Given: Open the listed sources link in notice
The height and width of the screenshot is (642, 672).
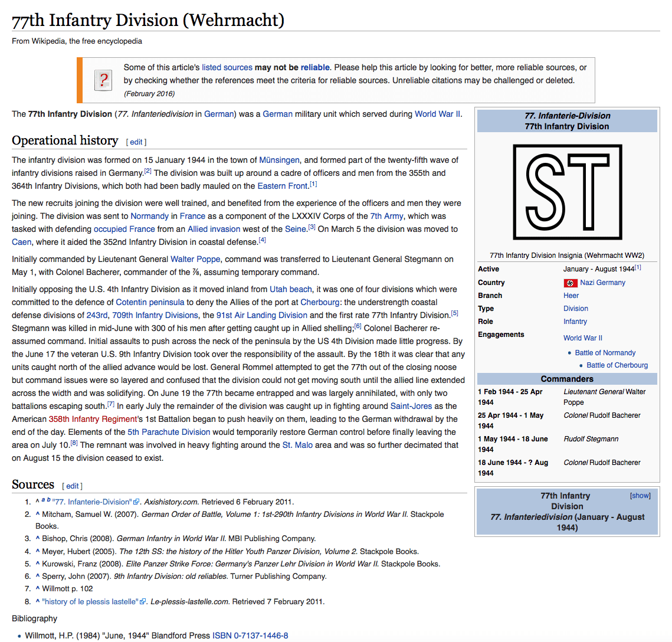Looking at the screenshot, I should pos(227,67).
